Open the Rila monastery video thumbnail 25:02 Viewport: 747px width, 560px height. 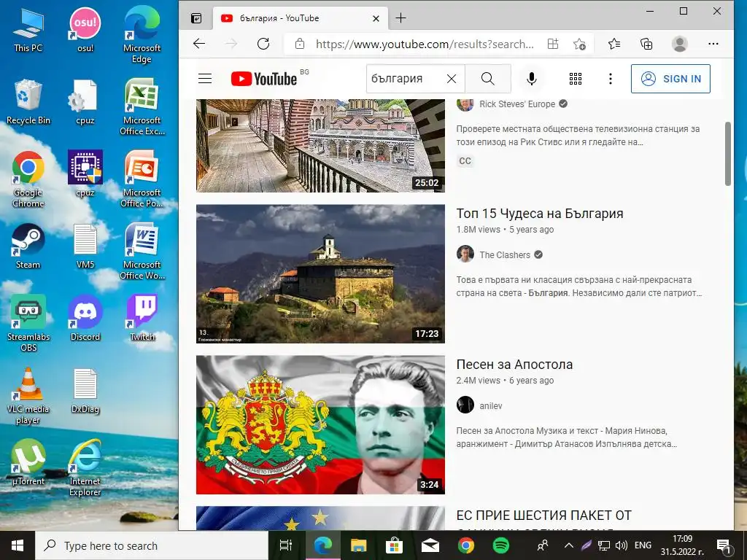pyautogui.click(x=320, y=146)
